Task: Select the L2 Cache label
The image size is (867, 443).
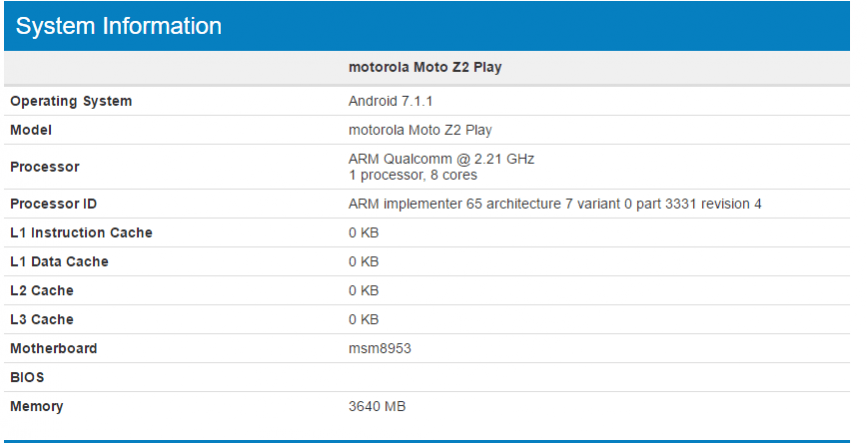Action: coord(42,291)
